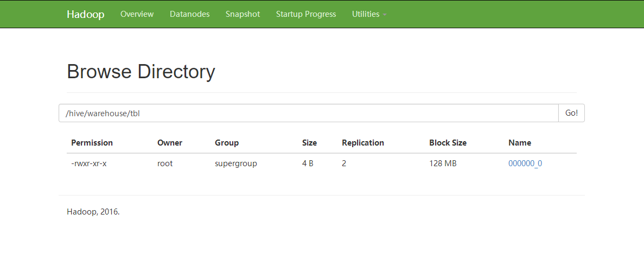Screen dimensions: 644x271
Task: Select the -rwxr-xr-x permission cell
Action: [89, 163]
